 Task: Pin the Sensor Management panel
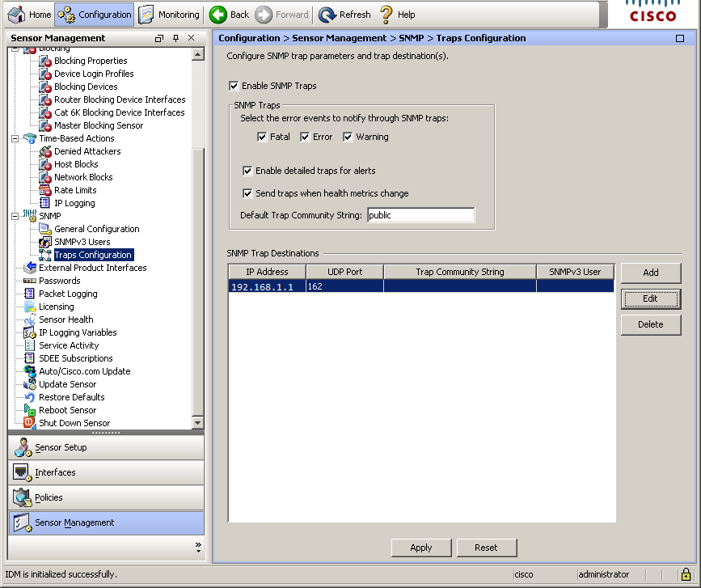175,38
